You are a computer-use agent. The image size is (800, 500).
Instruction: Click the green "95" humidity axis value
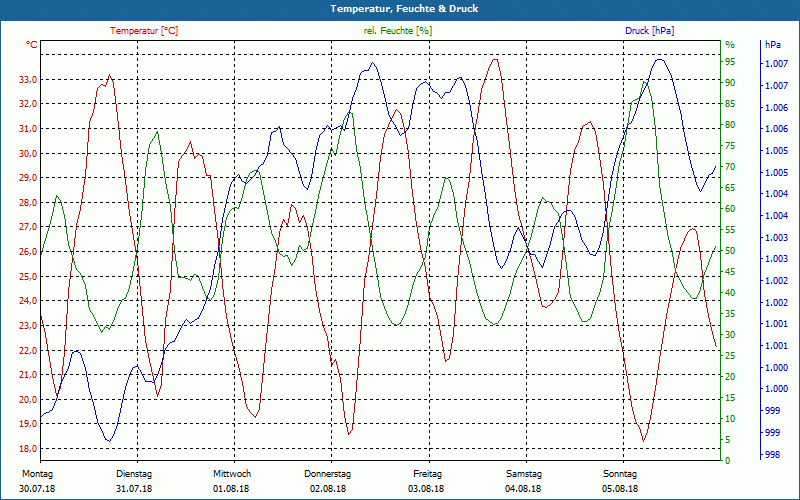coord(730,62)
